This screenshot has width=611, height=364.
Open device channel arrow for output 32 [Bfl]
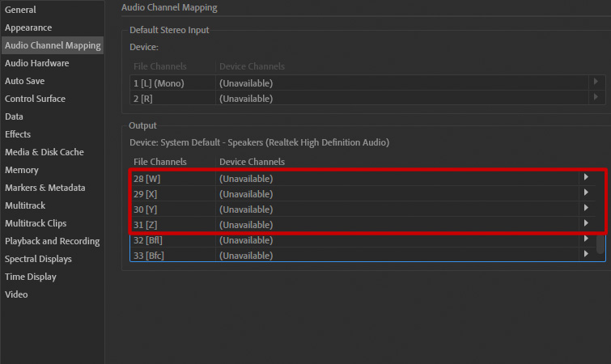585,239
